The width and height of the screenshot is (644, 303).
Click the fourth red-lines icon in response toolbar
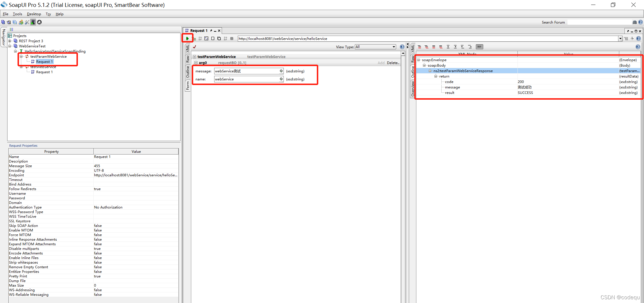tap(441, 47)
